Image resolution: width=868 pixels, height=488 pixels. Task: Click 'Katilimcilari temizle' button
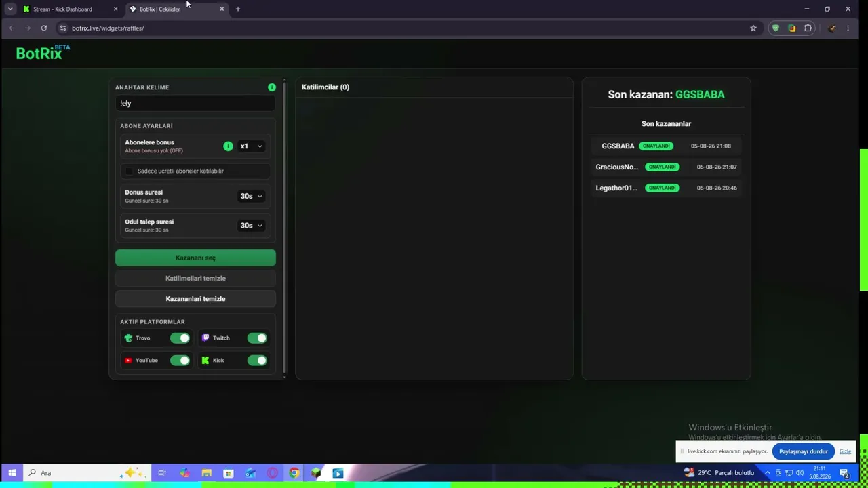(195, 278)
